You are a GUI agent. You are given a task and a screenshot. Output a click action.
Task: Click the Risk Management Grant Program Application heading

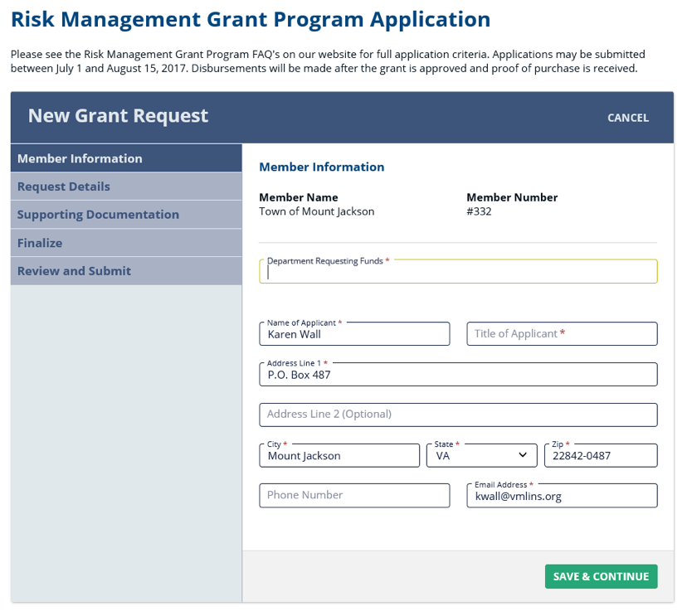(251, 20)
